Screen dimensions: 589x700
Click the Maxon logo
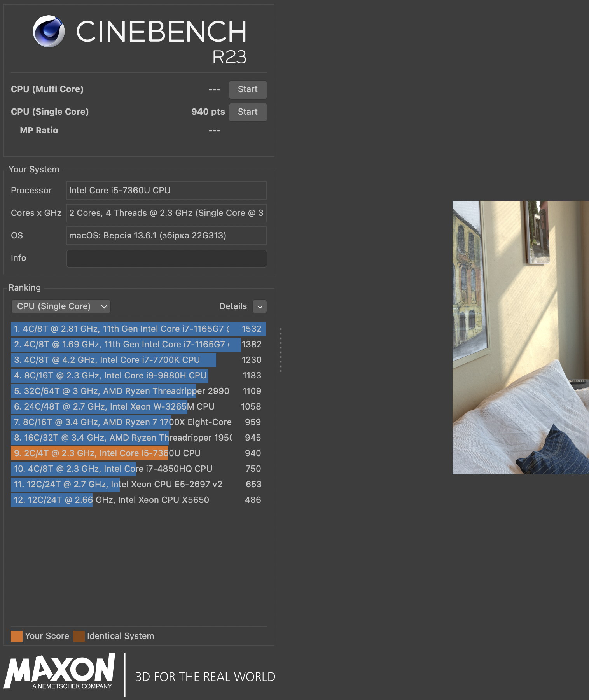point(59,671)
